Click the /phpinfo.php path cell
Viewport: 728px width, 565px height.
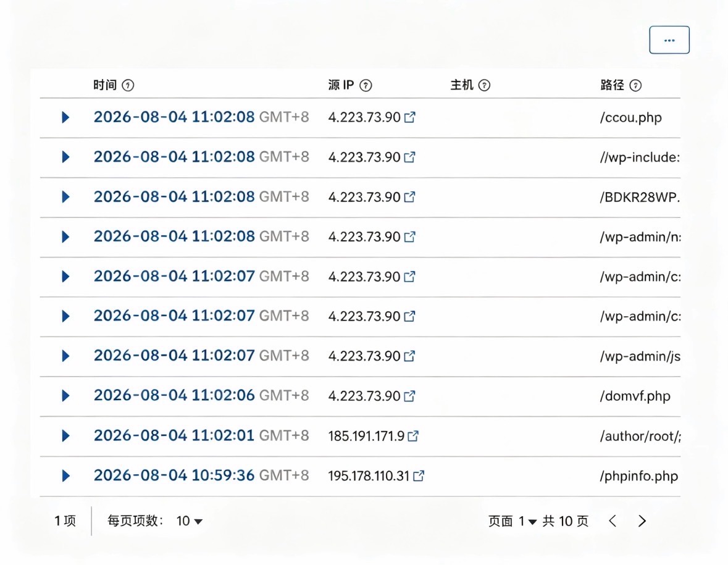[x=639, y=476]
